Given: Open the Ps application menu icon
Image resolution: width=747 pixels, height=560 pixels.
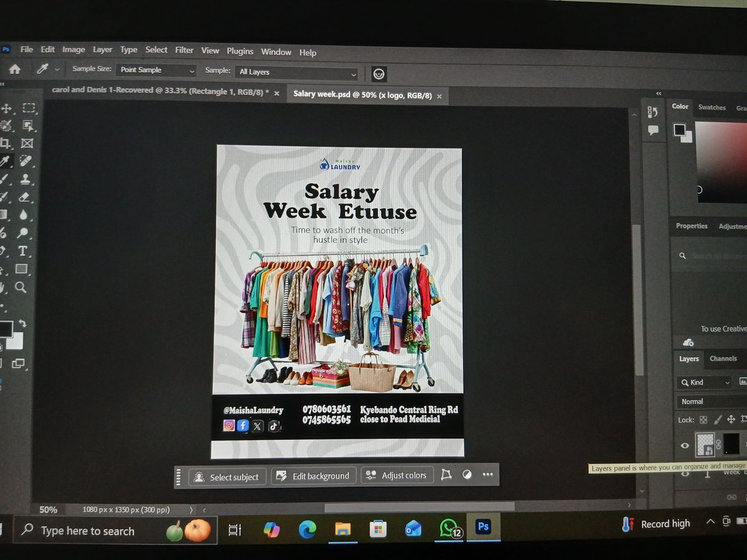Looking at the screenshot, I should coord(6,49).
